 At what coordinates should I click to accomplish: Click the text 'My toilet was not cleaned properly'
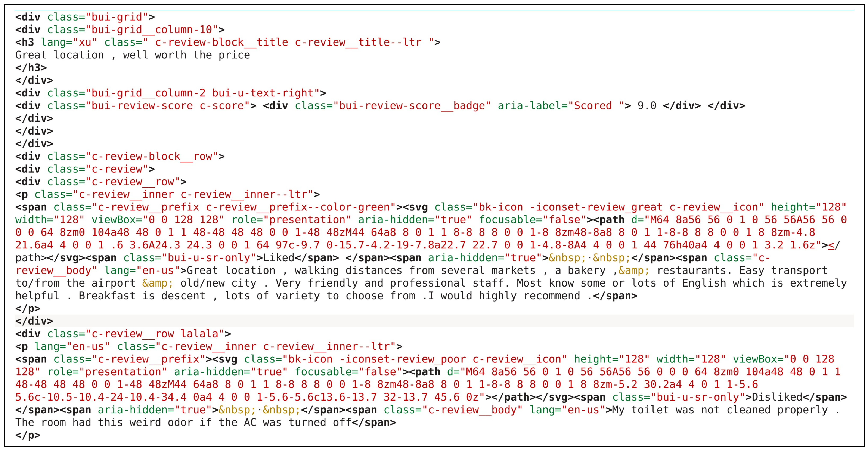point(720,410)
